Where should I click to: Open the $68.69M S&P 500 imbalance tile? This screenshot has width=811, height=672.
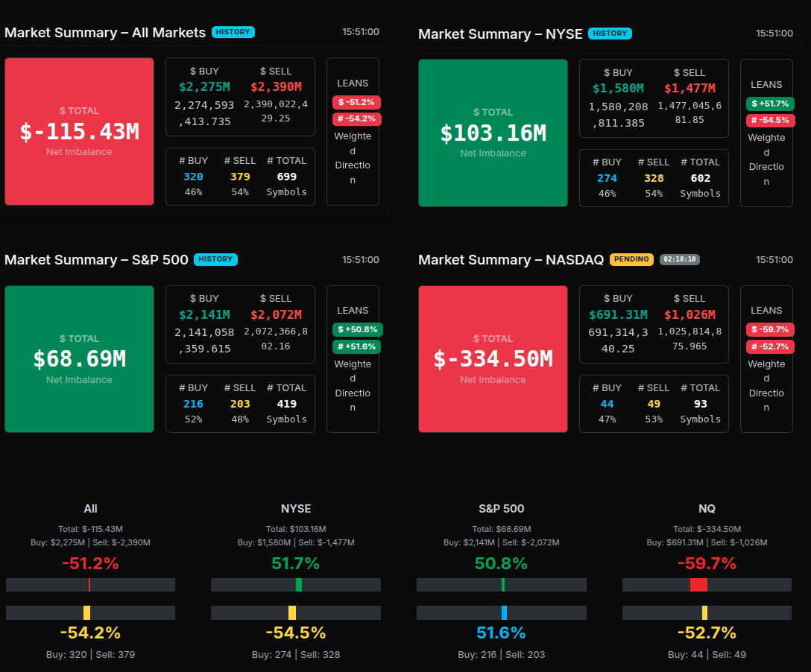point(79,358)
